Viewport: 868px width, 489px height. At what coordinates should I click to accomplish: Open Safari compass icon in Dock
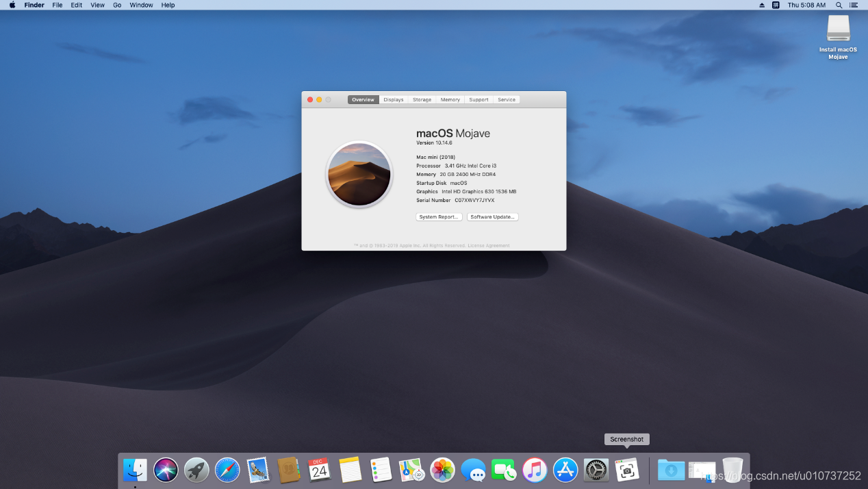[x=227, y=470]
